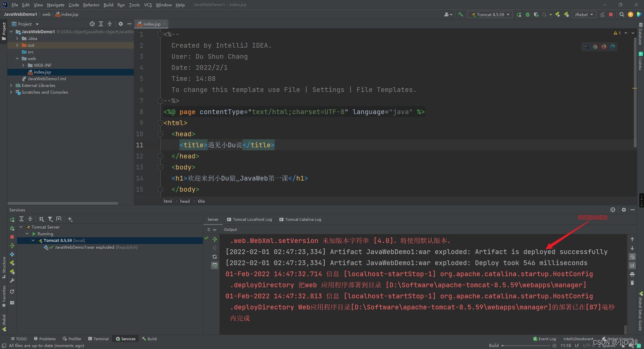644x349 pixels.
Task: Click the 'head' breadcrumb
Action: click(185, 201)
